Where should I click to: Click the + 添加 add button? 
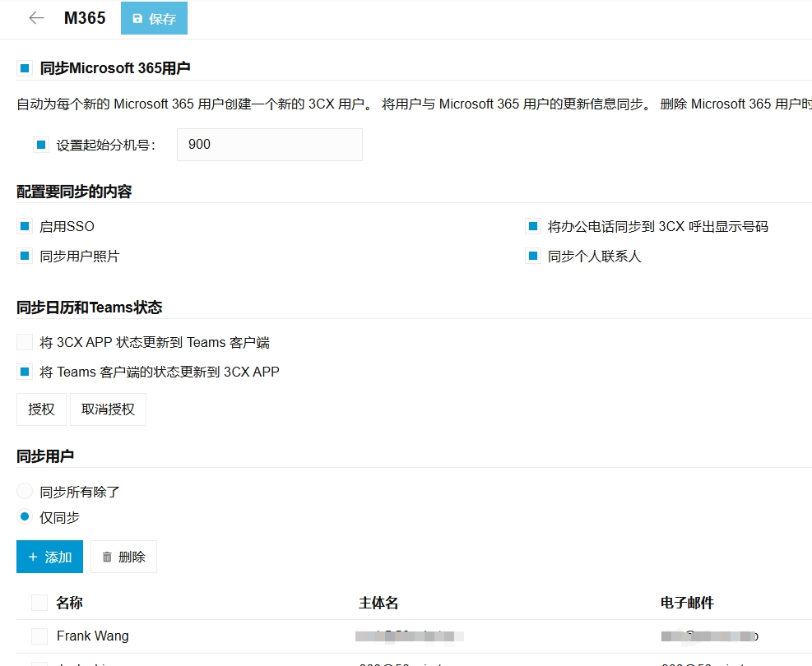coord(49,557)
